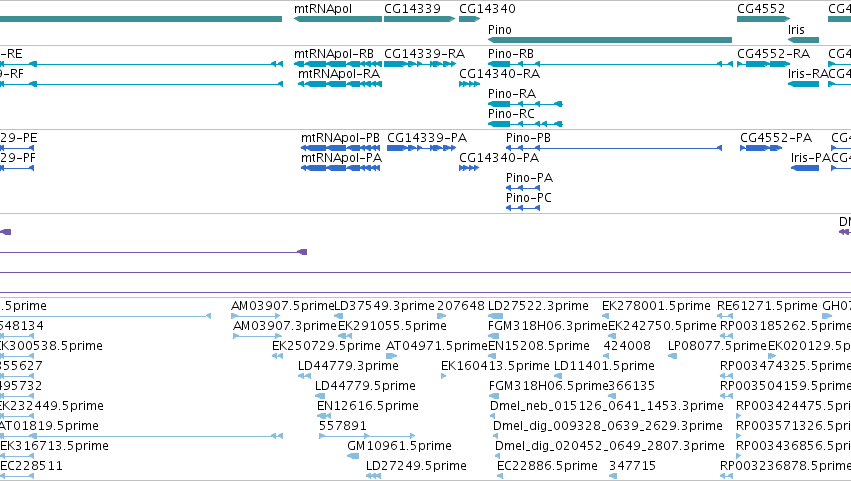Select EST LD11401.5prime

pos(605,366)
